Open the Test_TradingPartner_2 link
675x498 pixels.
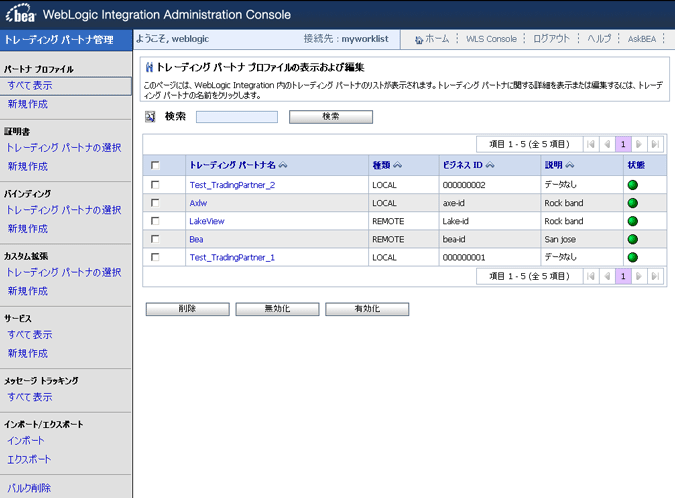pos(232,185)
